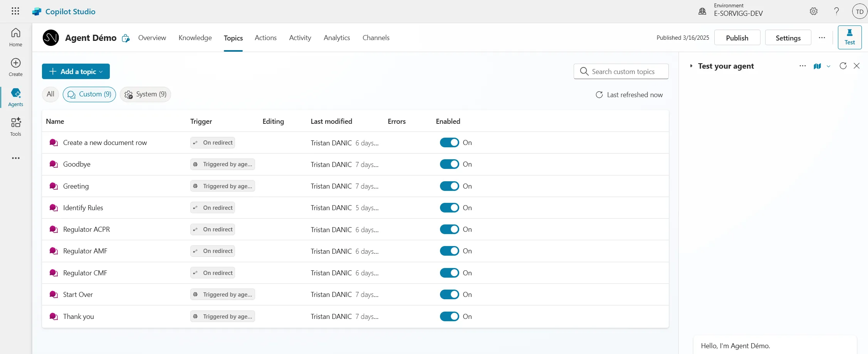Image resolution: width=868 pixels, height=354 pixels.
Task: Turn off the Regulator ACPR toggle
Action: (449, 229)
